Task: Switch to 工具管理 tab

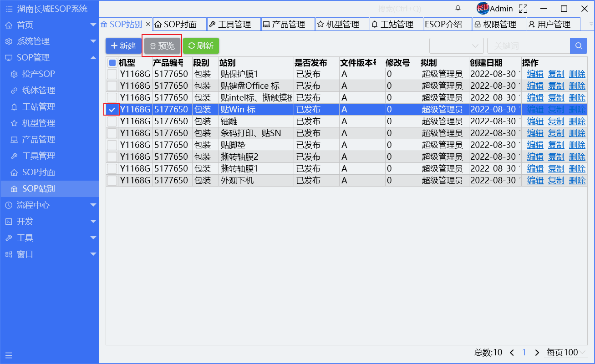Action: pyautogui.click(x=234, y=24)
